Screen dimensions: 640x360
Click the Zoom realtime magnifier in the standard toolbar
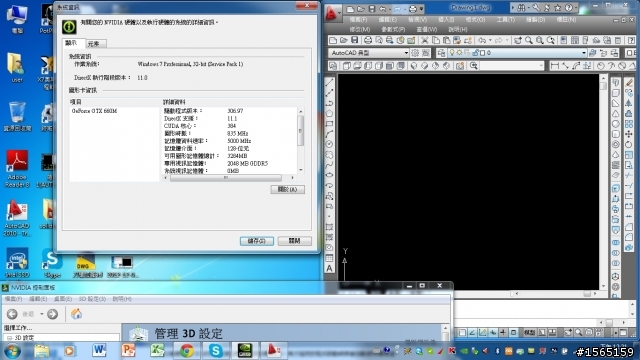[x=529, y=40]
